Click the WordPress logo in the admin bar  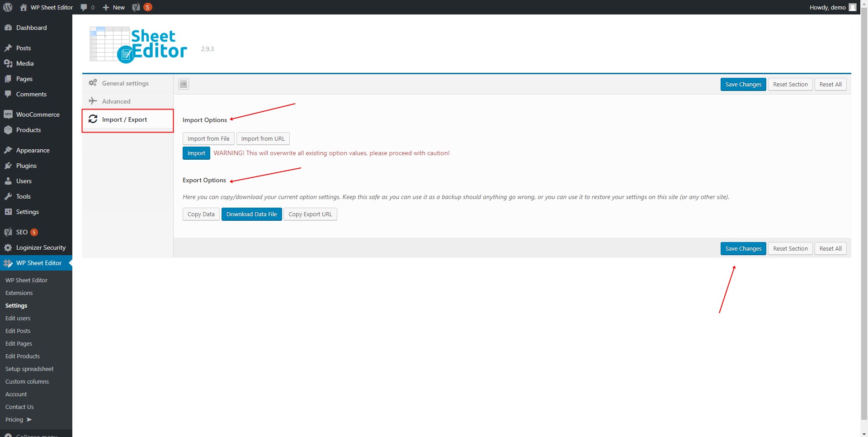[x=7, y=7]
